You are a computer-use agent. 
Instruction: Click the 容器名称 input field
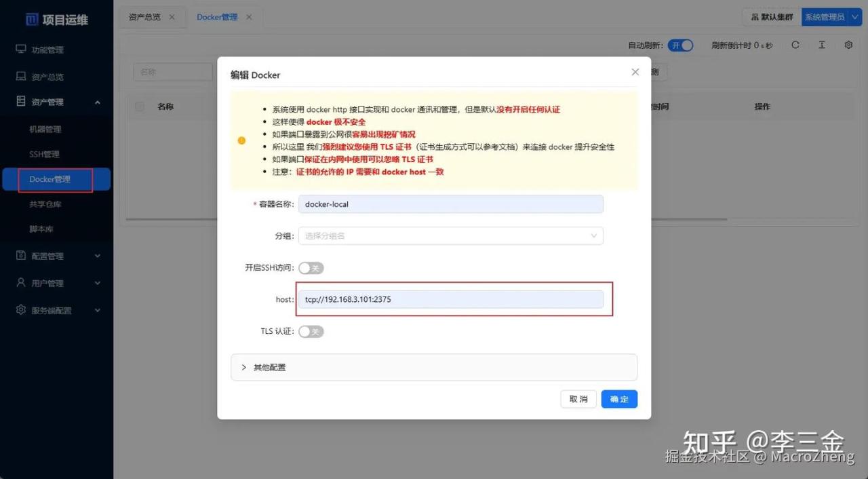[451, 204]
